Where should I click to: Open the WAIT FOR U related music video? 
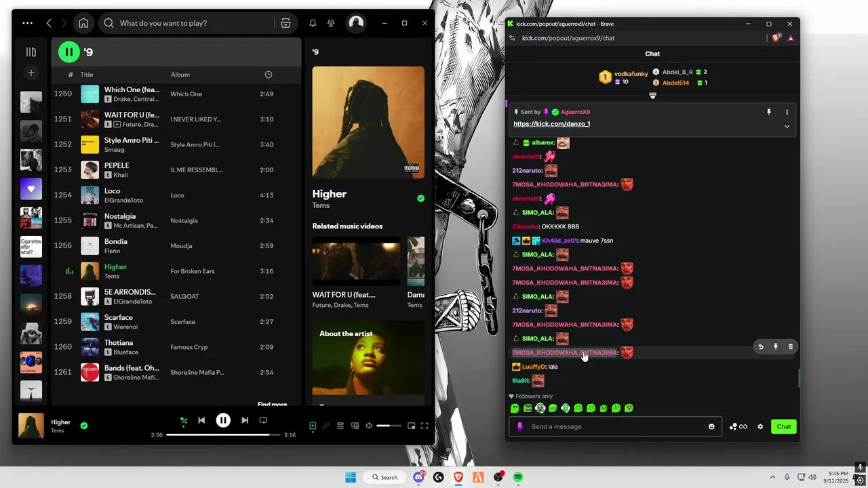tap(356, 261)
